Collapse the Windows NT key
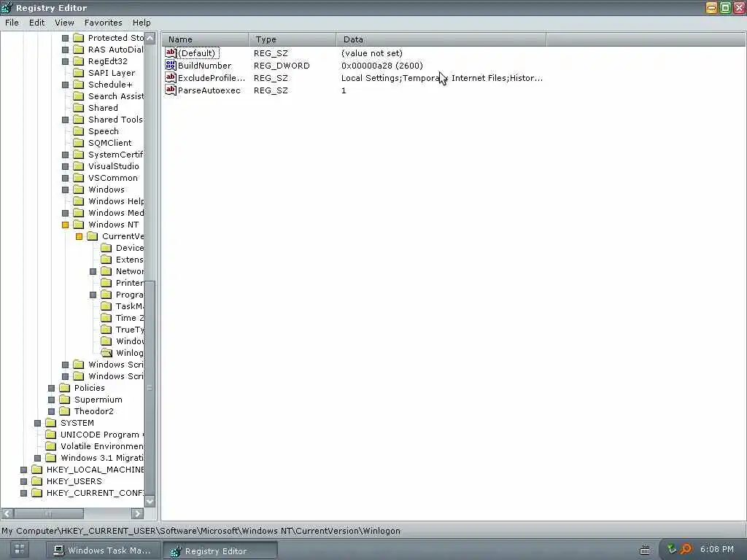 point(65,225)
